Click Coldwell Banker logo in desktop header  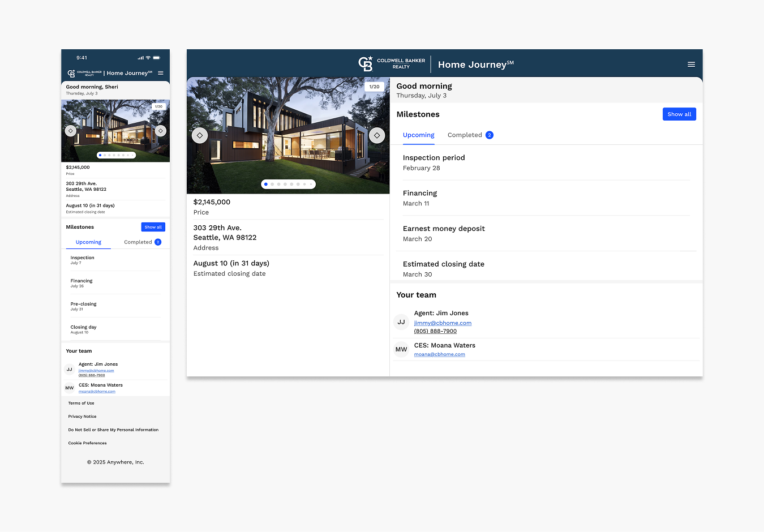pos(392,64)
